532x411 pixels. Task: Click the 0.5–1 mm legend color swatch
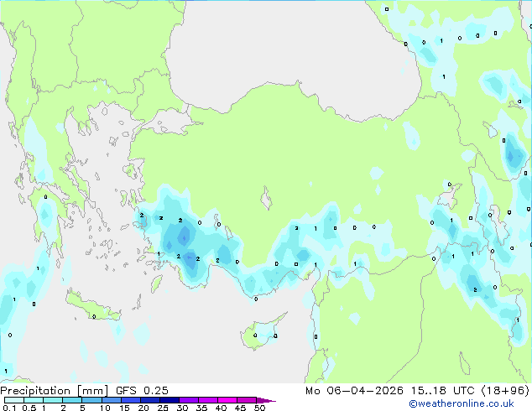pos(34,400)
